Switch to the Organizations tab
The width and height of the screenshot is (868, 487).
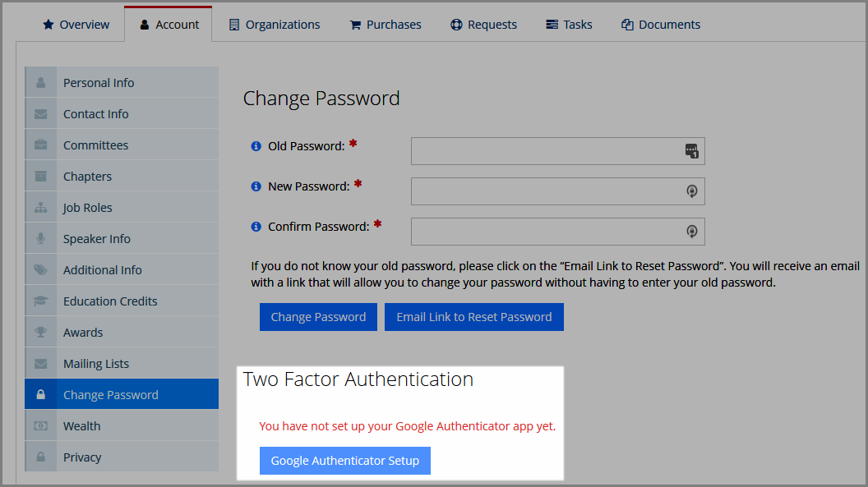tap(275, 25)
